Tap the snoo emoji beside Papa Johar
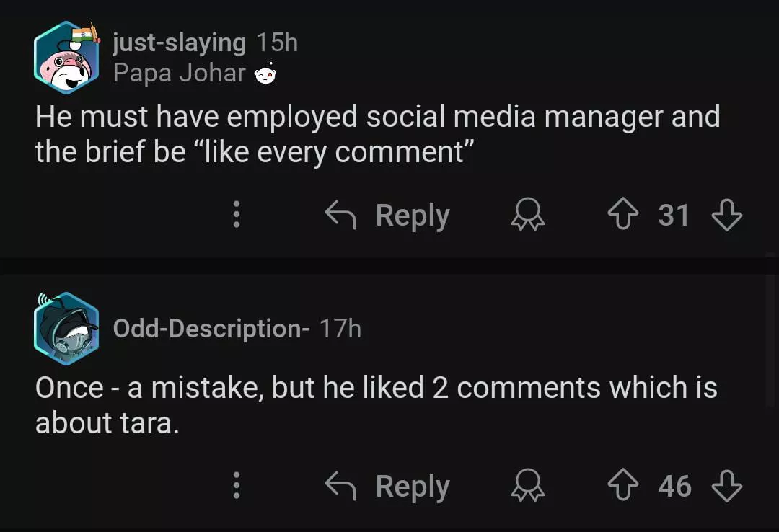This screenshot has width=779, height=532. tap(266, 74)
